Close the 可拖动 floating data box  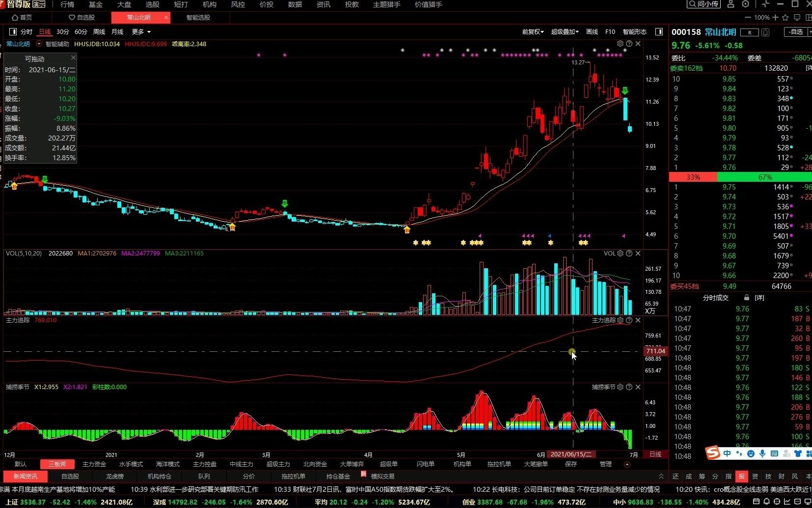click(73, 58)
